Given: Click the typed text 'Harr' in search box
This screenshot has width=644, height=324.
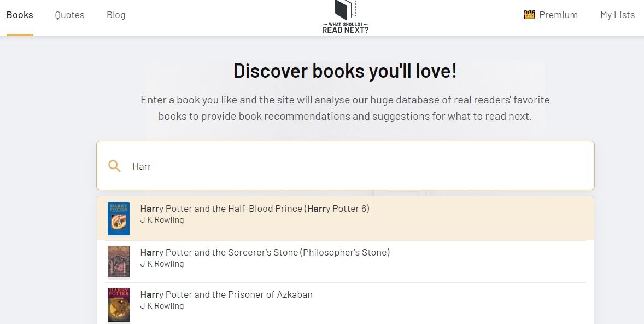Looking at the screenshot, I should [142, 166].
